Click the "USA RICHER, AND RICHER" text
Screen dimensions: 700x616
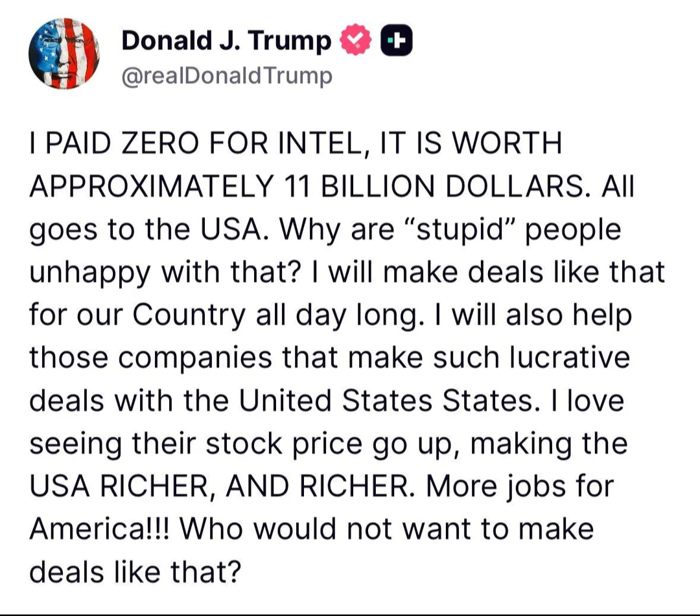(218, 486)
